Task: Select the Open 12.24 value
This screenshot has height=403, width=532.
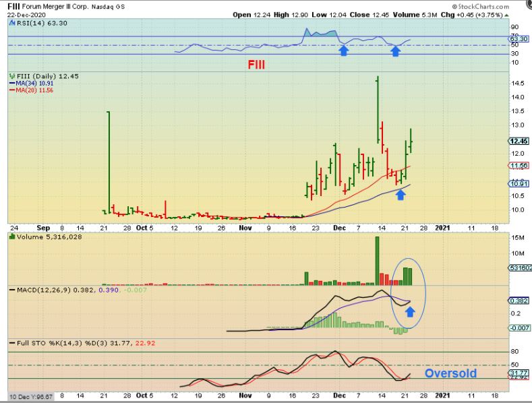Action: (251, 15)
